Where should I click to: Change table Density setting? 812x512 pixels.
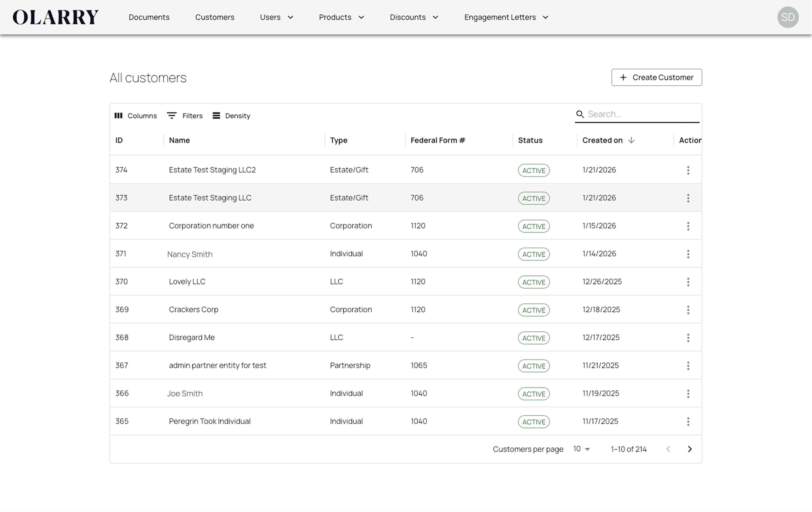(x=231, y=116)
